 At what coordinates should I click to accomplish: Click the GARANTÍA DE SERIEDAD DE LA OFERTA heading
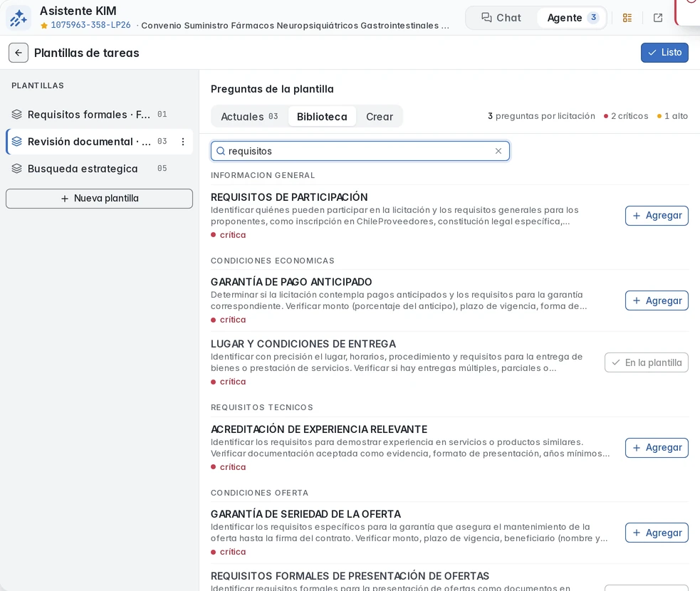pos(305,514)
